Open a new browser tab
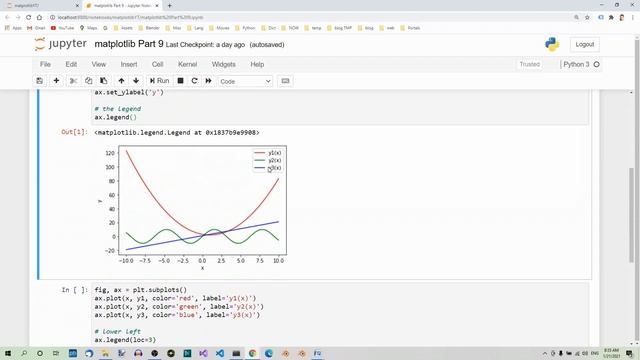 (x=169, y=6)
